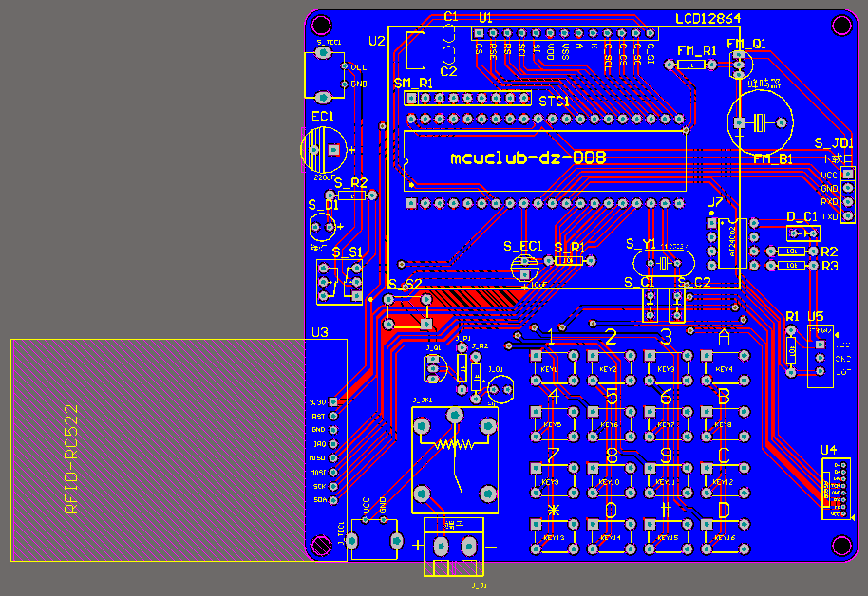
Task: Select the U5 designator label
Action: pyautogui.click(x=816, y=317)
